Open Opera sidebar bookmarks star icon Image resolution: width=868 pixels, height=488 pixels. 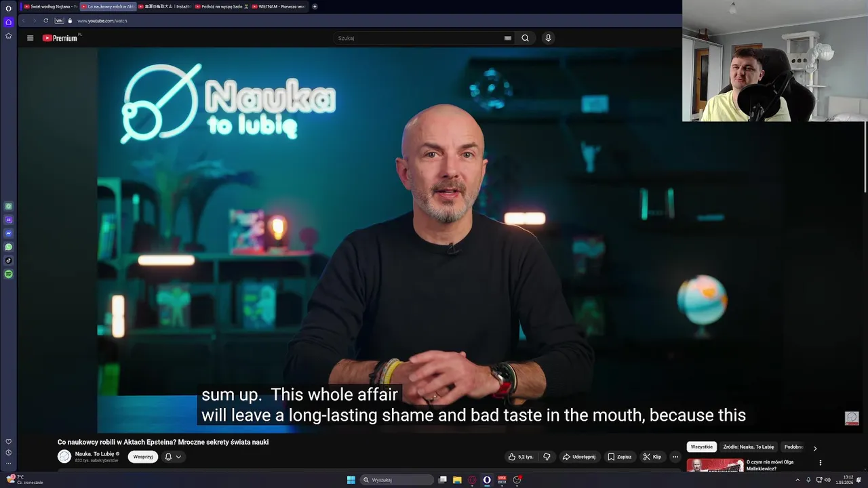point(8,36)
